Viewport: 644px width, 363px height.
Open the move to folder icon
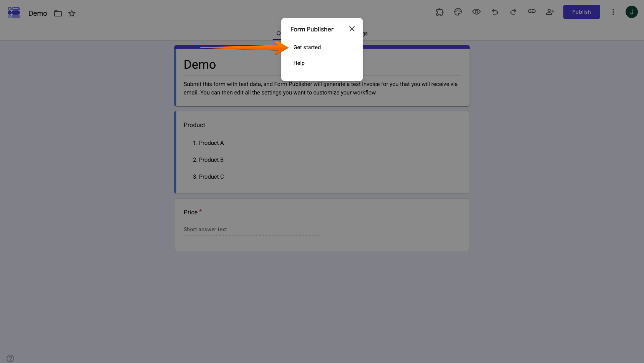click(58, 13)
